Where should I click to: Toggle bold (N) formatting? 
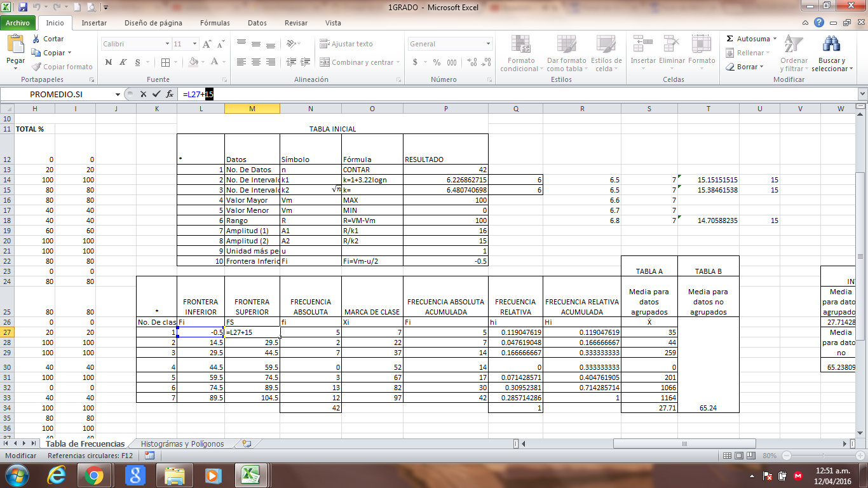click(x=109, y=62)
